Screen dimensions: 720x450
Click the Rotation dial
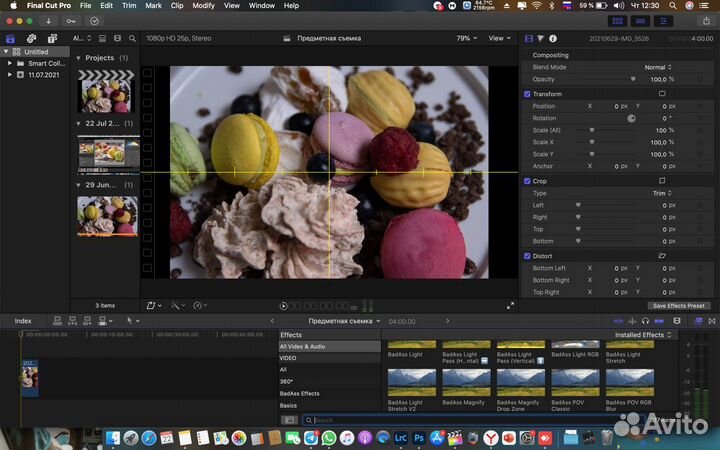[631, 118]
